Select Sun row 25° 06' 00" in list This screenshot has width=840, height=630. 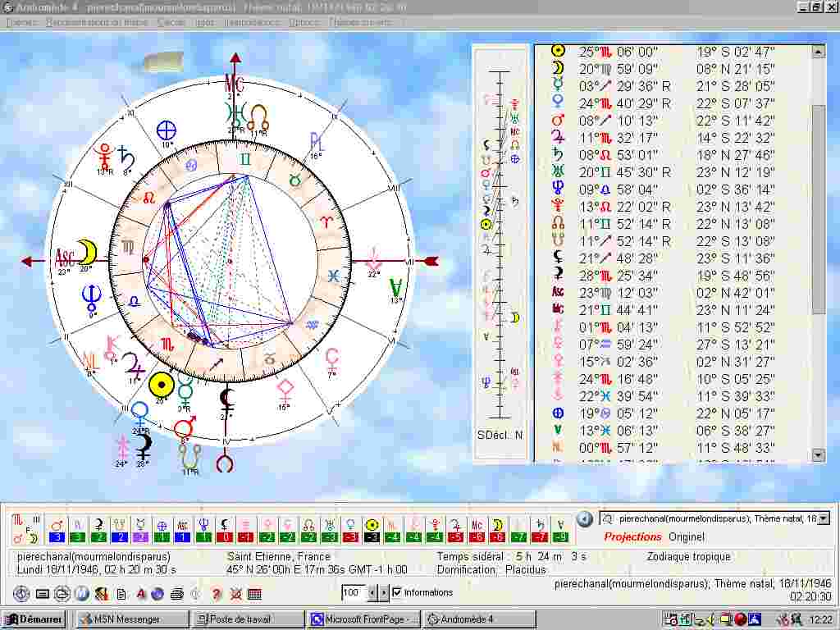673,52
